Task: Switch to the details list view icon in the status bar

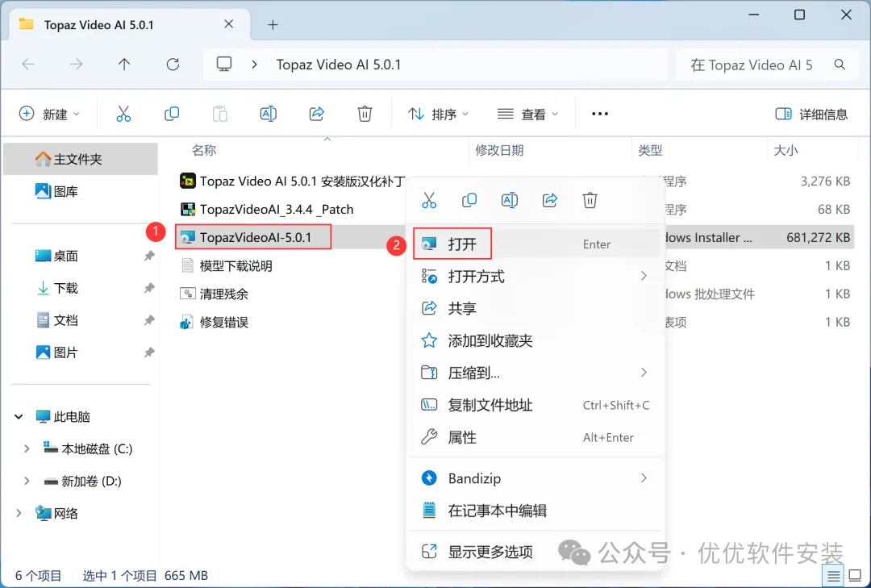Action: [833, 577]
